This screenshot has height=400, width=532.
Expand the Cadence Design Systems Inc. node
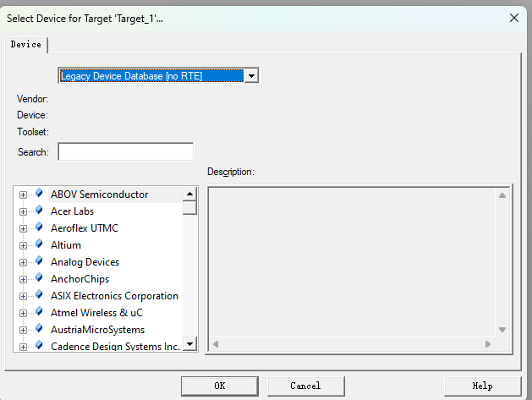click(23, 347)
